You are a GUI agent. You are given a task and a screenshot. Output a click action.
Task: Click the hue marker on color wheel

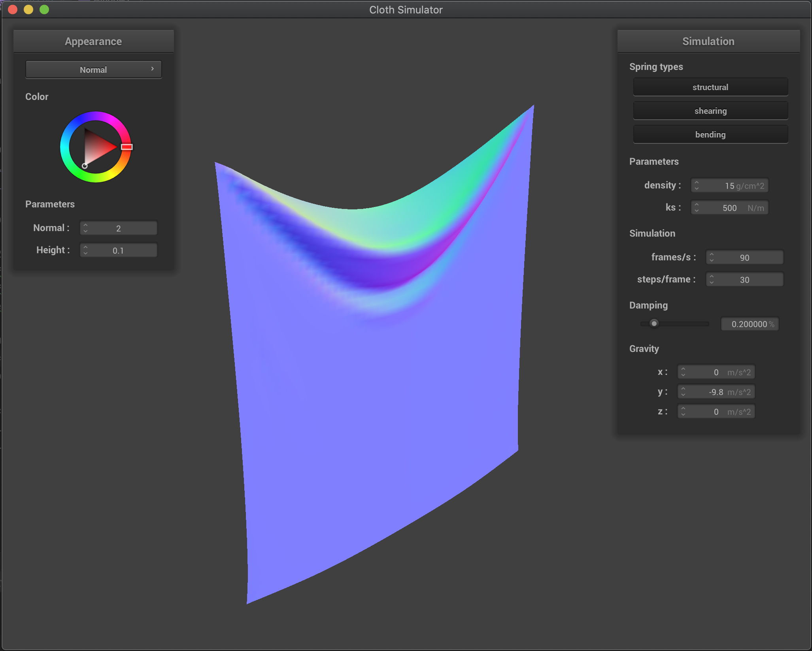tap(127, 147)
